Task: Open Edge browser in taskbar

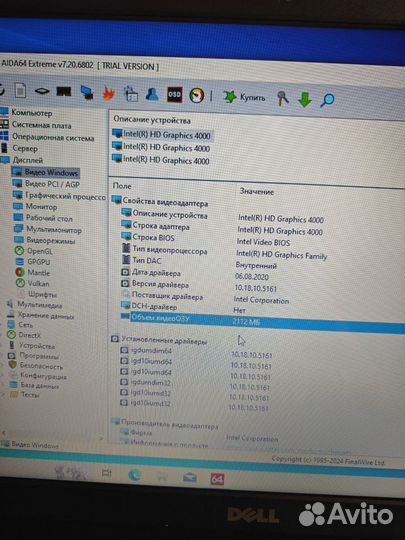Action: pyautogui.click(x=134, y=475)
